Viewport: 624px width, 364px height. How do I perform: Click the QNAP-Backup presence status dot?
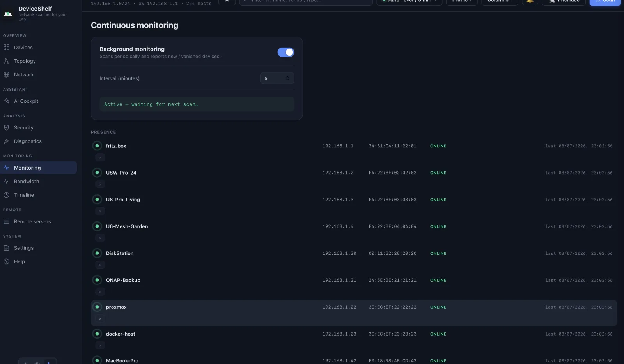[97, 280]
